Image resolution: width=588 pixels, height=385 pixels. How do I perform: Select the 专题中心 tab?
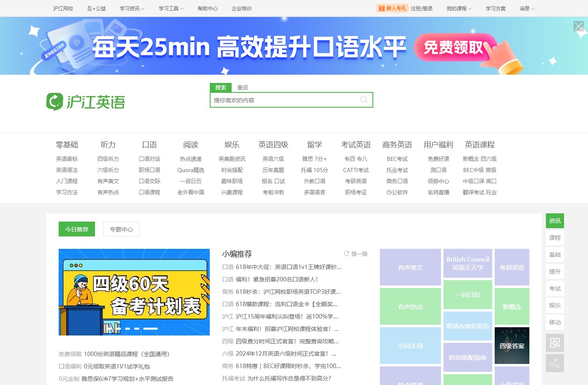(x=121, y=229)
